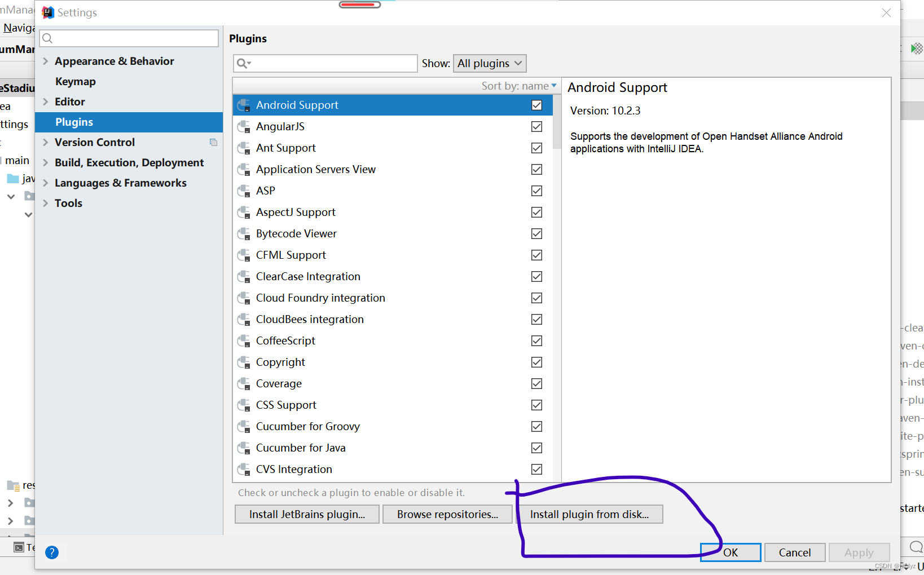This screenshot has height=575, width=924.
Task: Click the AngularJS plugin icon
Action: [x=244, y=126]
